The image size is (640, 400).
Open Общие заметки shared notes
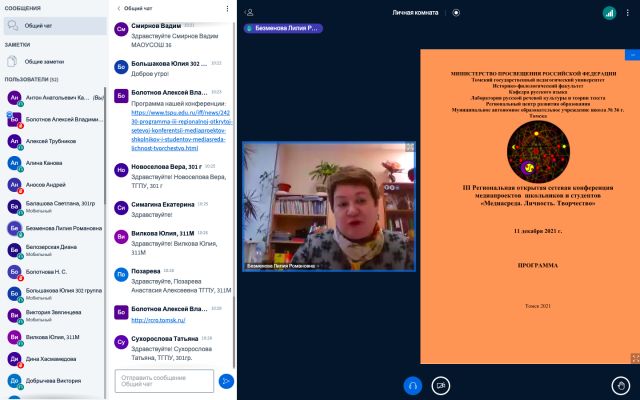pos(55,62)
